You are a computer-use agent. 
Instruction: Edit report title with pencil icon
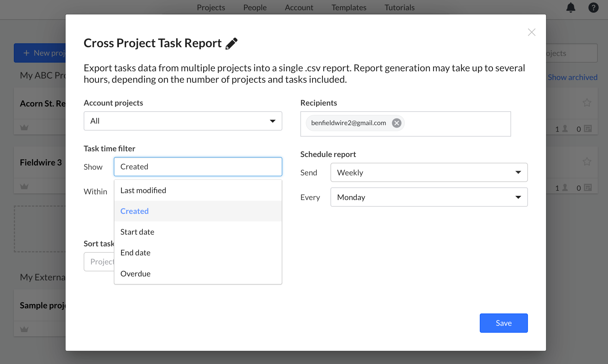(x=231, y=43)
